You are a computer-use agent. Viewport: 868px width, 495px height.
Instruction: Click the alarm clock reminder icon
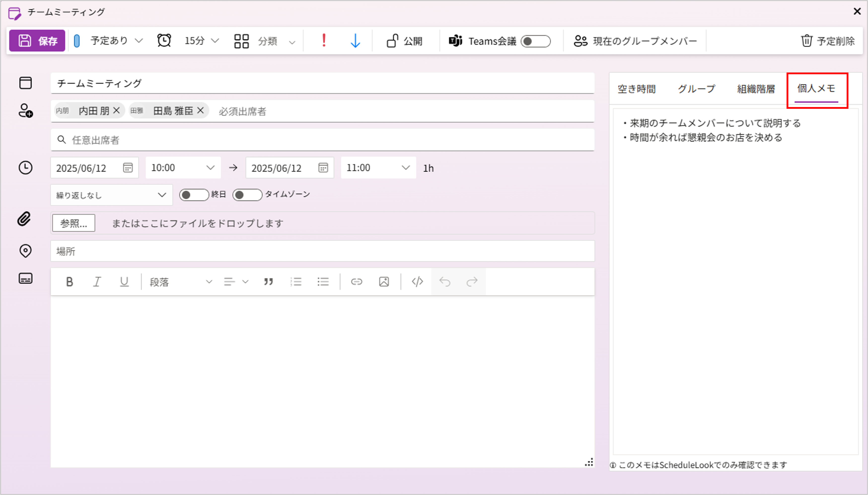(x=164, y=41)
